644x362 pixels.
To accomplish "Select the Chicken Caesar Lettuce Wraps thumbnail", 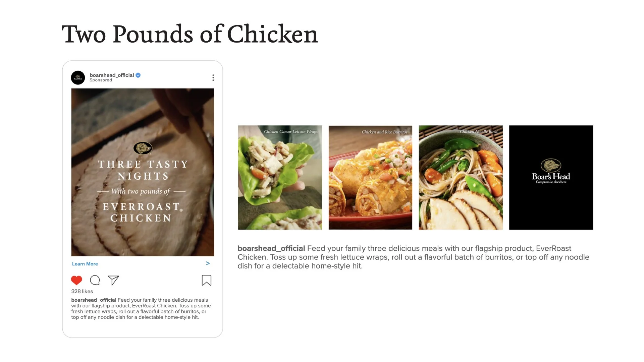I will 280,178.
